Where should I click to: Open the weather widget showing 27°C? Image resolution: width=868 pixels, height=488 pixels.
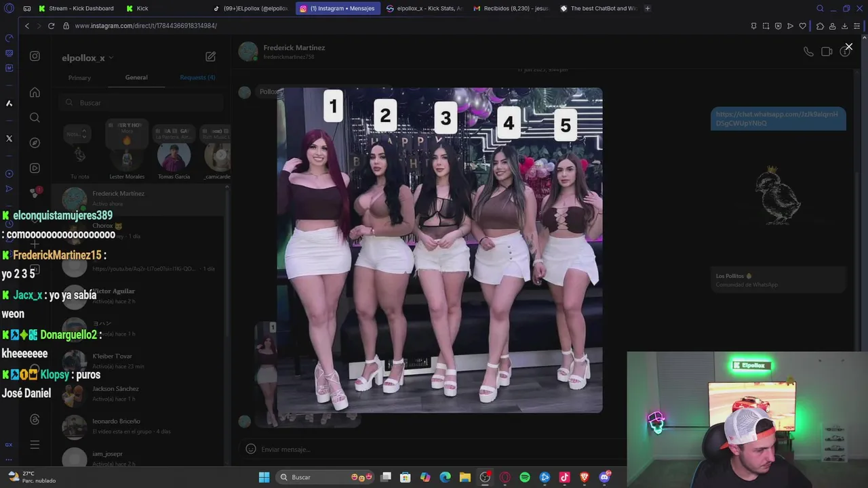pos(31,477)
